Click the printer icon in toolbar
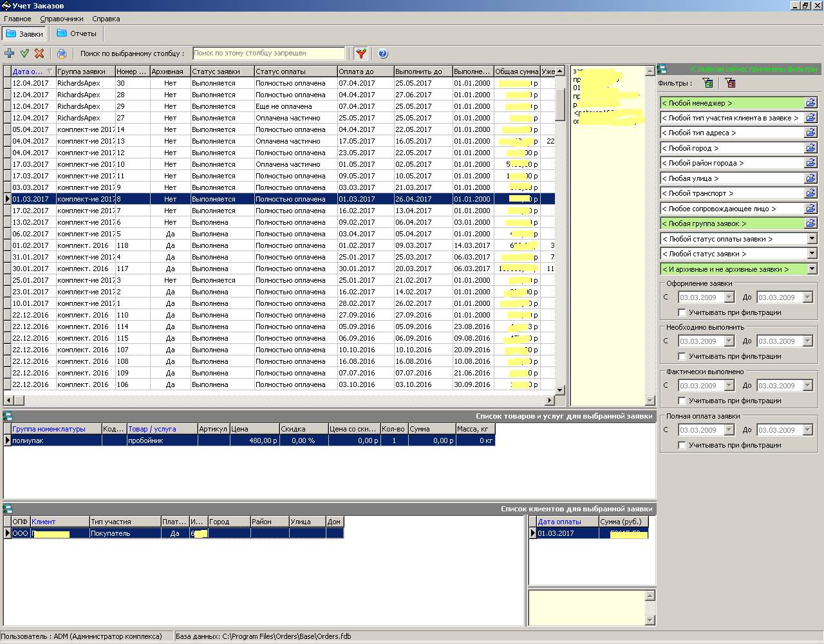 (61, 53)
